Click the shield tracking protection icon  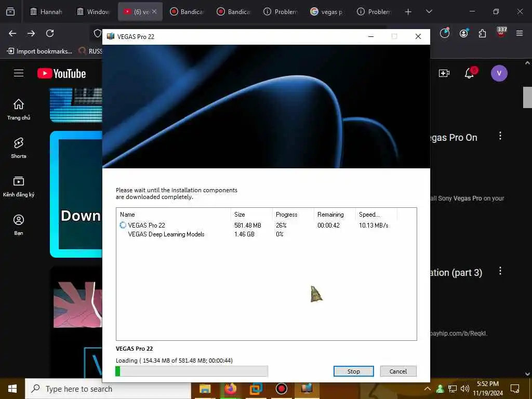pos(97,33)
